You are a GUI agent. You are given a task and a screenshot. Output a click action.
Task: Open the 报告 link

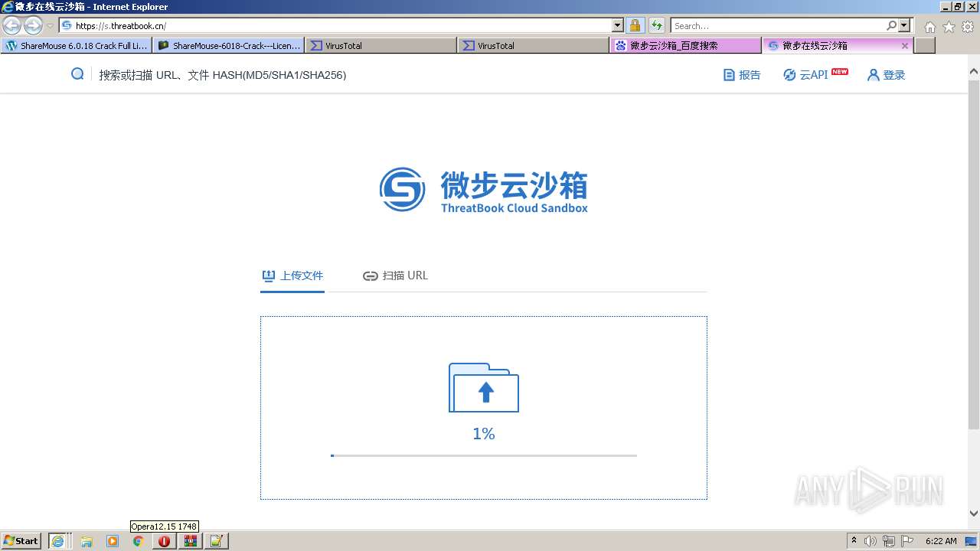click(x=742, y=75)
